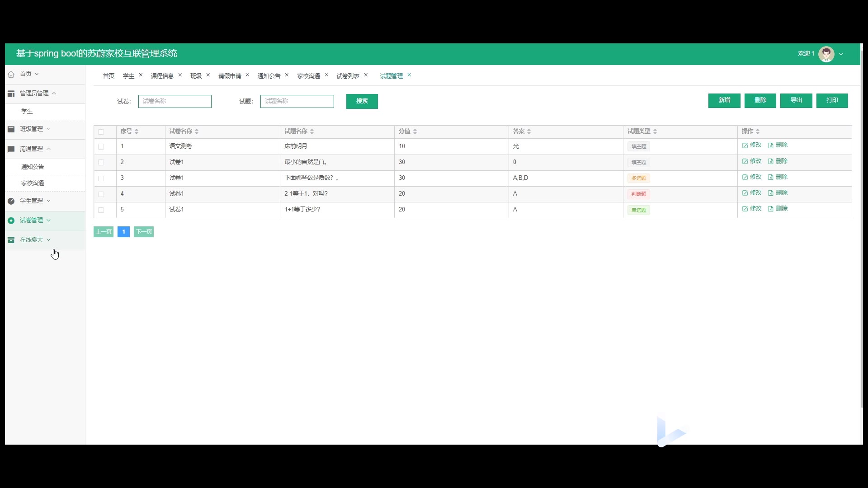
Task: Click delete icon for row 床前明月
Action: point(771,145)
